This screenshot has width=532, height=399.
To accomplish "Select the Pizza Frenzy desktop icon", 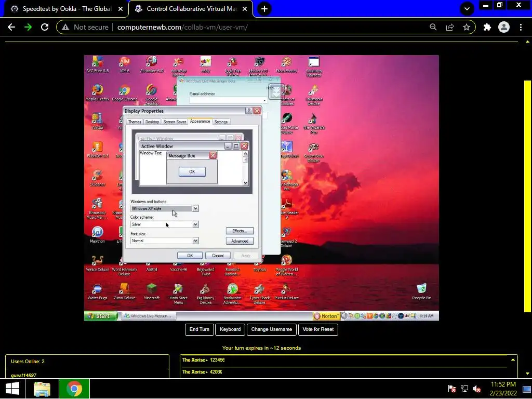I will click(x=287, y=64).
